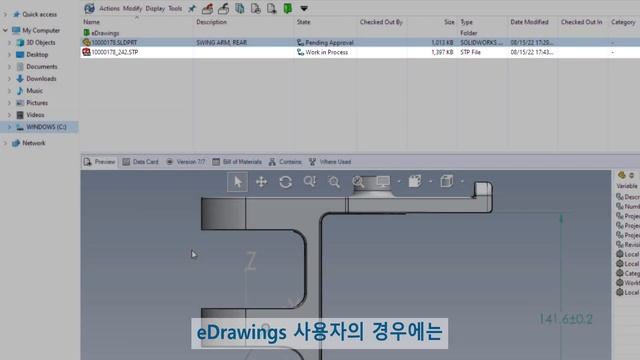
Task: Select Desktop in the sidebar
Action: click(x=32, y=55)
